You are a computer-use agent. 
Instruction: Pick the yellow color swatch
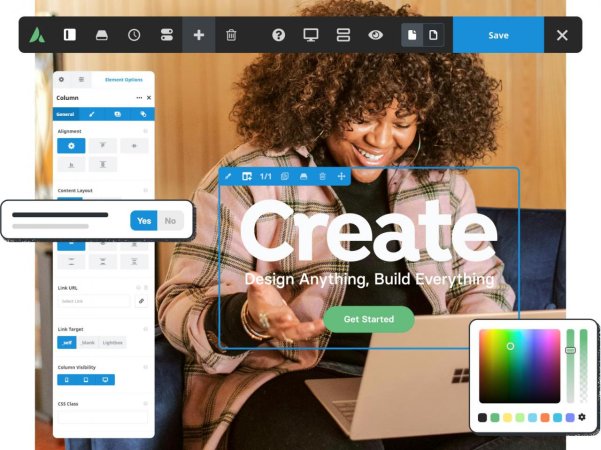pyautogui.click(x=507, y=417)
